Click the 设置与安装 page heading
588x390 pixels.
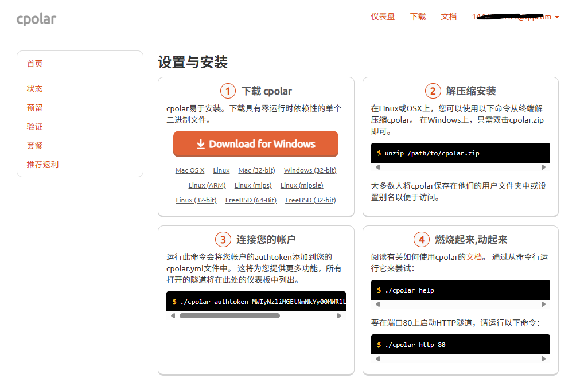pyautogui.click(x=193, y=62)
